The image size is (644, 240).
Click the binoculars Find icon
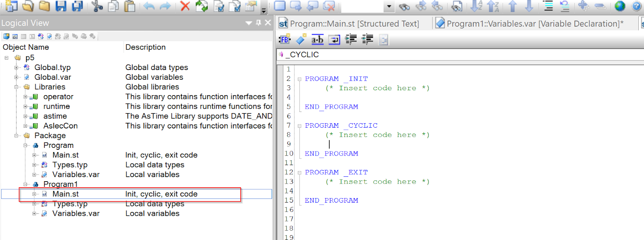click(x=405, y=6)
